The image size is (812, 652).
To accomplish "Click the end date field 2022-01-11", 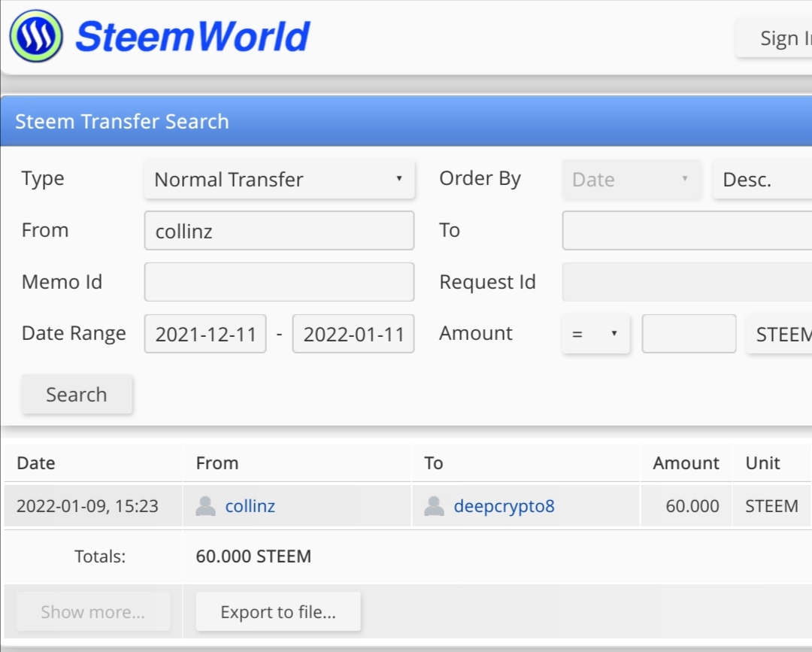I will point(353,333).
